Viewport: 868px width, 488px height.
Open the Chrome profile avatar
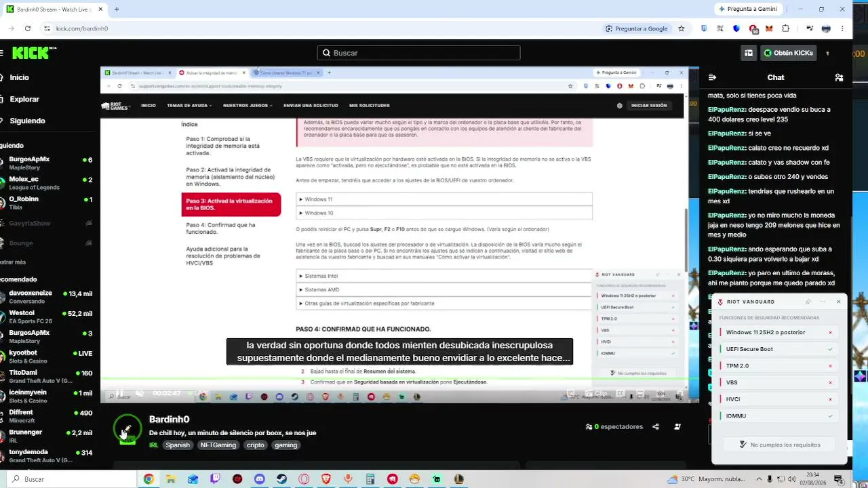pos(826,28)
